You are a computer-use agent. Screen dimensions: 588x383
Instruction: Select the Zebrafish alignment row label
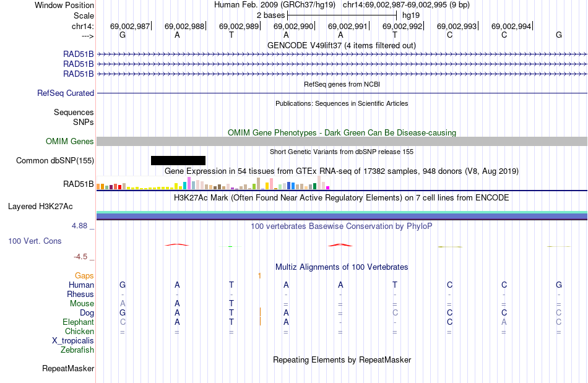point(77,350)
